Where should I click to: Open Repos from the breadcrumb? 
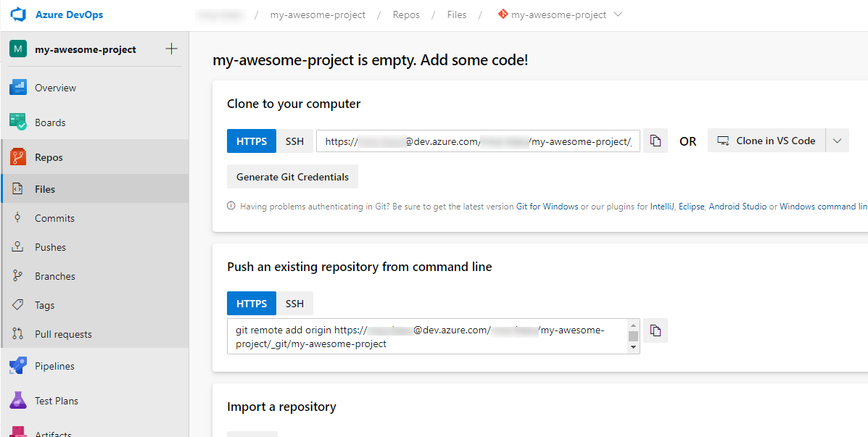405,14
